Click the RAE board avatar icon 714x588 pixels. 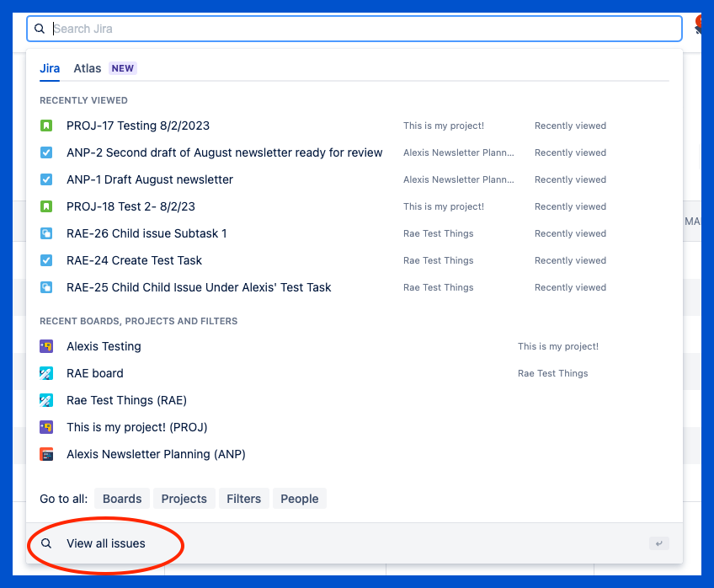46,373
